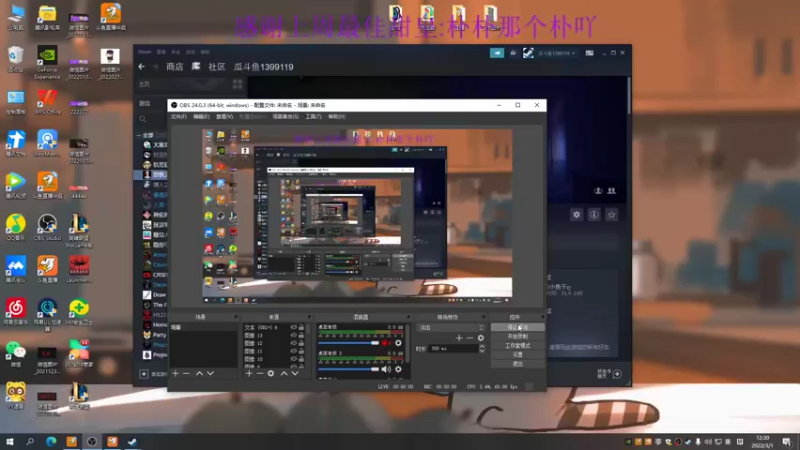Open the OBS Studio desktop shortcut
This screenshot has width=800, height=450.
coord(47,229)
